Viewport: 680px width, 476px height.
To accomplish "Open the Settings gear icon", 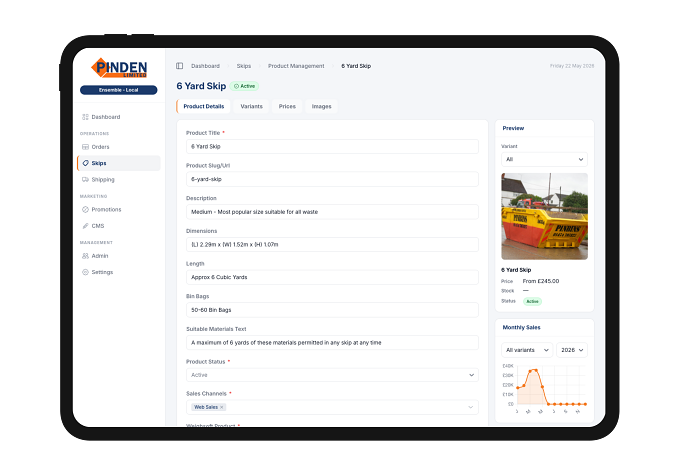I will 85,272.
